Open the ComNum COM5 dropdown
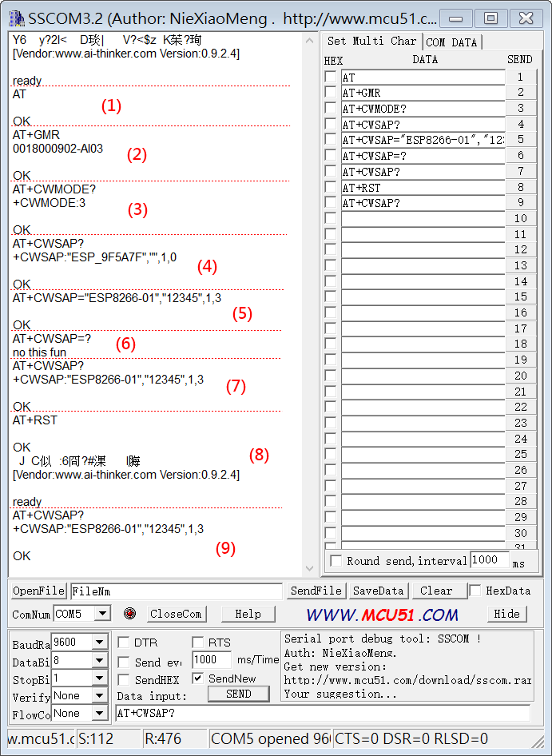This screenshot has width=552, height=756. tap(101, 614)
